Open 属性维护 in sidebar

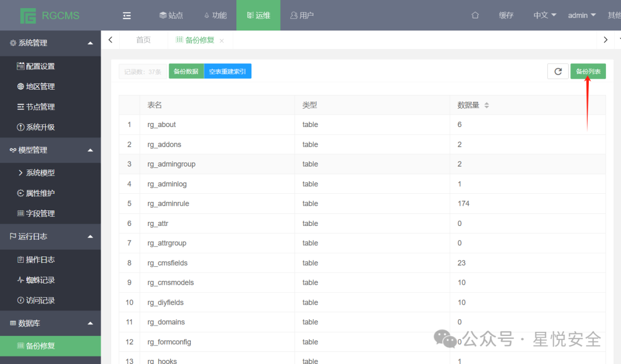coord(50,193)
